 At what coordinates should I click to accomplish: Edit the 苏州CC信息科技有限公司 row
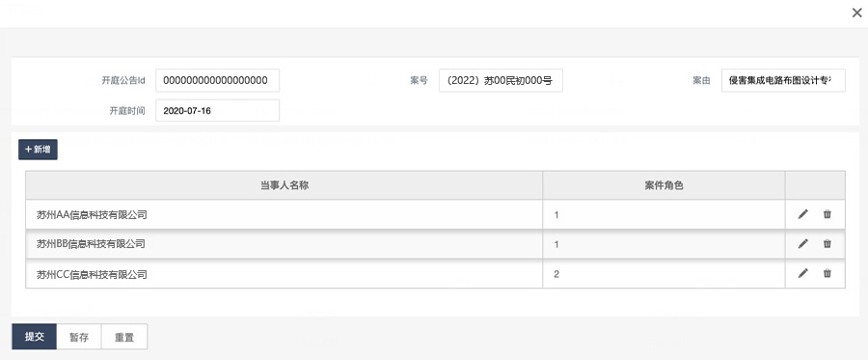tap(803, 273)
